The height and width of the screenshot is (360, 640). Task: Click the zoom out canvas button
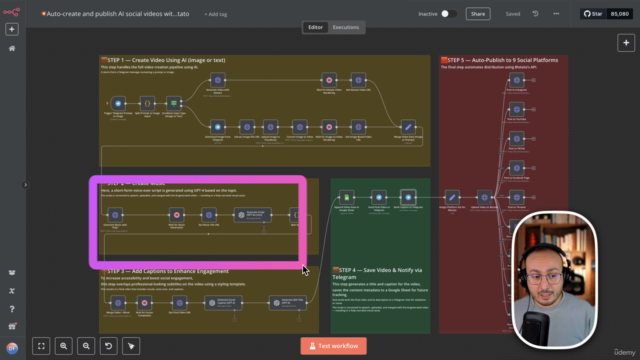(x=86, y=346)
